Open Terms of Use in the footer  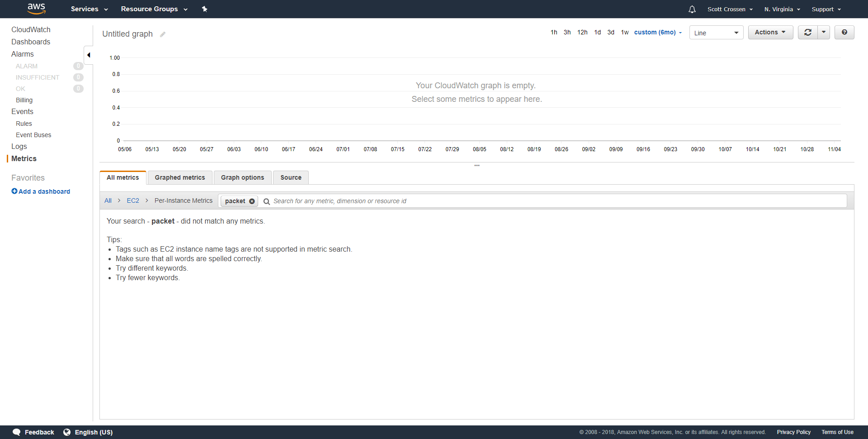[x=837, y=432]
